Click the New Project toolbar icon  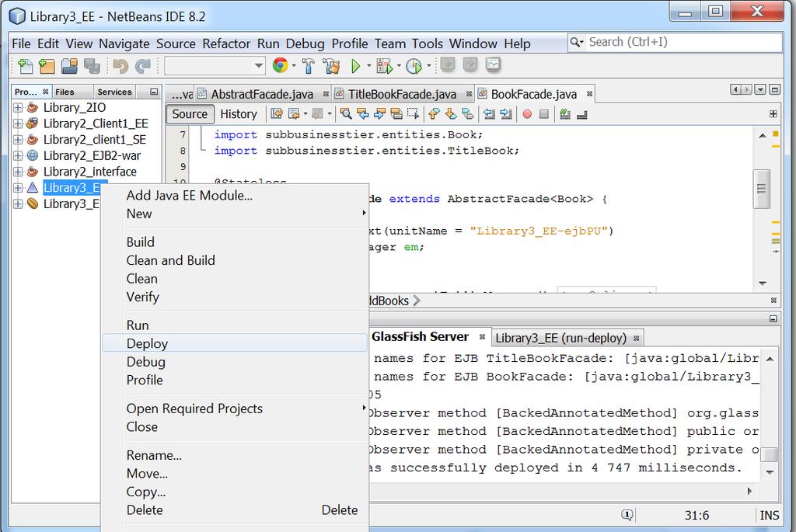point(47,66)
